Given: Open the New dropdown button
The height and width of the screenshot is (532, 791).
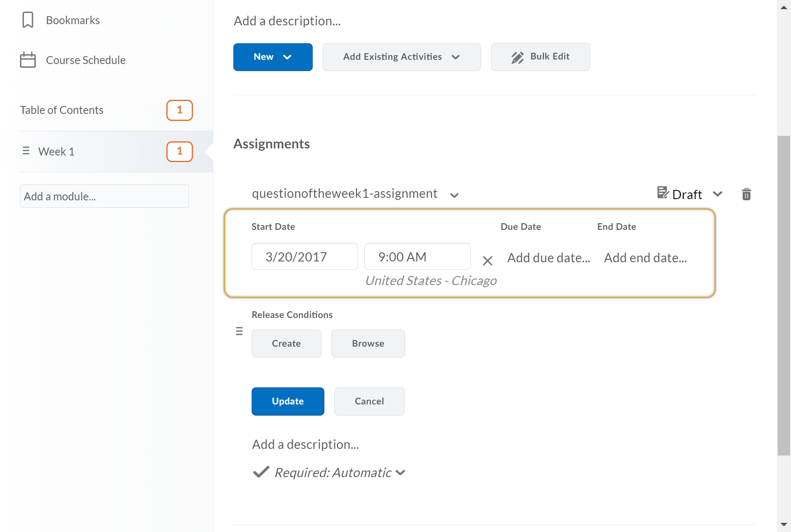Looking at the screenshot, I should tap(273, 57).
